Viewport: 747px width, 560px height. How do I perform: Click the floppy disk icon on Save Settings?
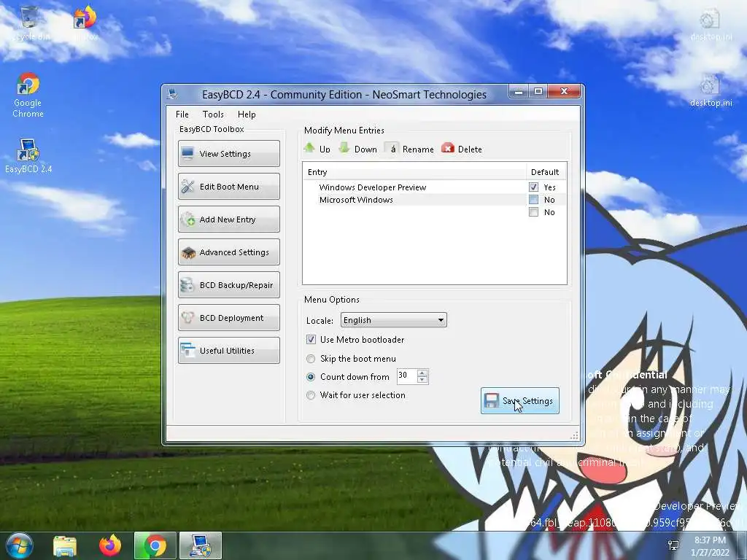coord(491,400)
